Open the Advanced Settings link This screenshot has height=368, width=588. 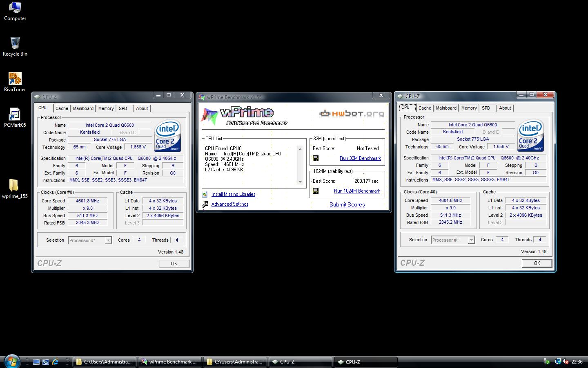point(229,204)
